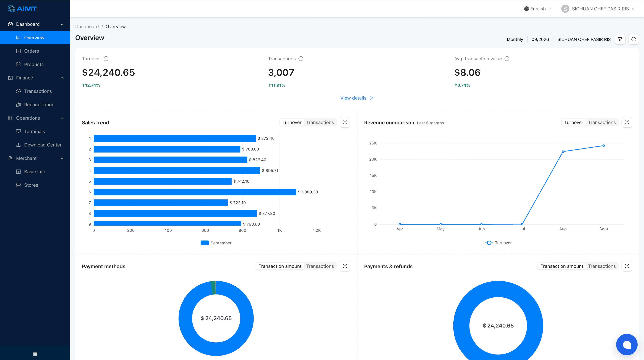Expand the Revenue comparison chart fullscreen
This screenshot has width=644, height=360.
tap(627, 122)
